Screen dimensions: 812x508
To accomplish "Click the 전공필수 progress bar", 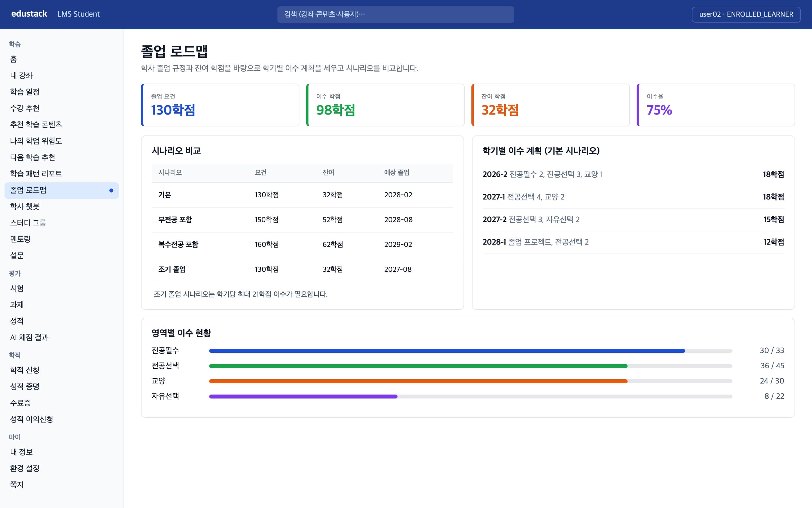I will click(470, 351).
